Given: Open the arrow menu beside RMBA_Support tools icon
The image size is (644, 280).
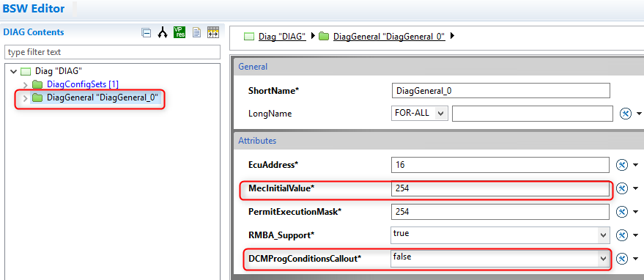Looking at the screenshot, I should pos(636,235).
